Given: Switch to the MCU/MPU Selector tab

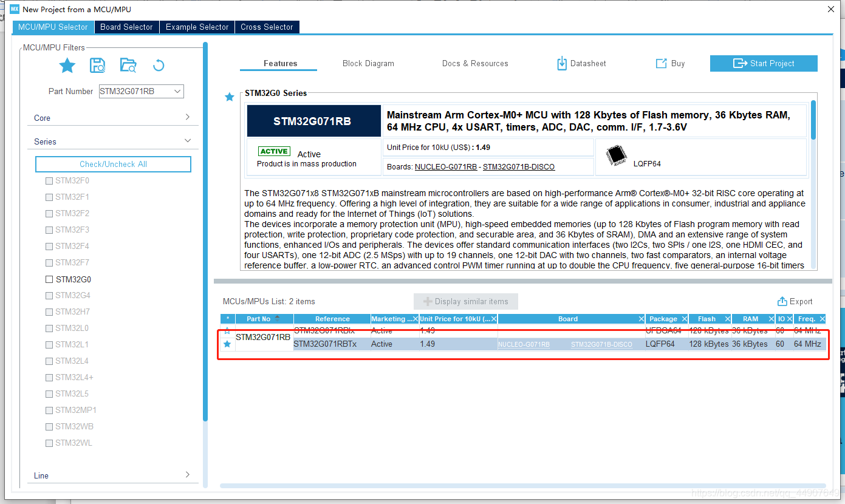Looking at the screenshot, I should [x=53, y=27].
